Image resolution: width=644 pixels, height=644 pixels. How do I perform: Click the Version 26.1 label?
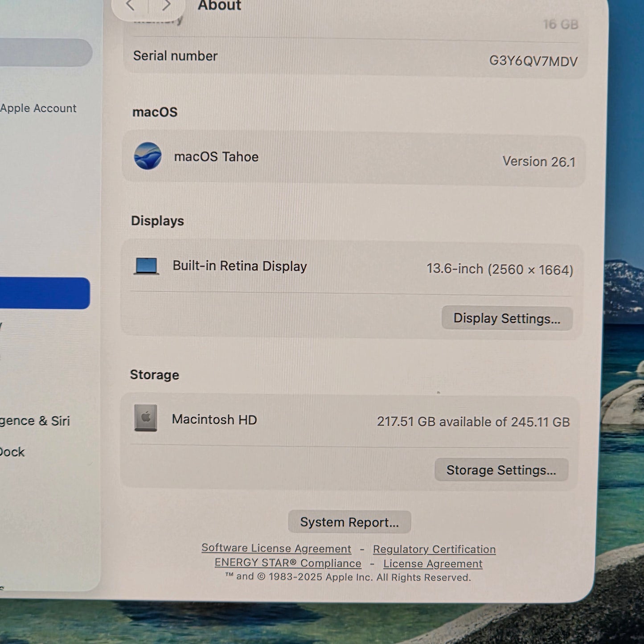540,161
